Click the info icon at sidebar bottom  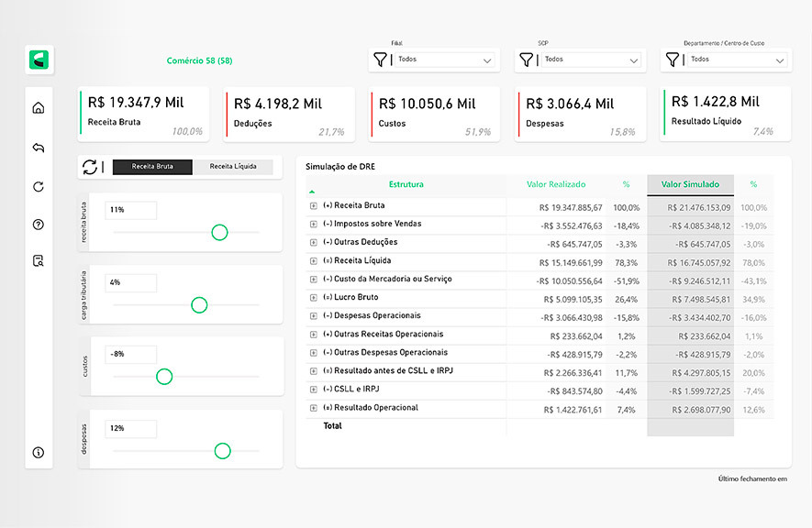(39, 452)
